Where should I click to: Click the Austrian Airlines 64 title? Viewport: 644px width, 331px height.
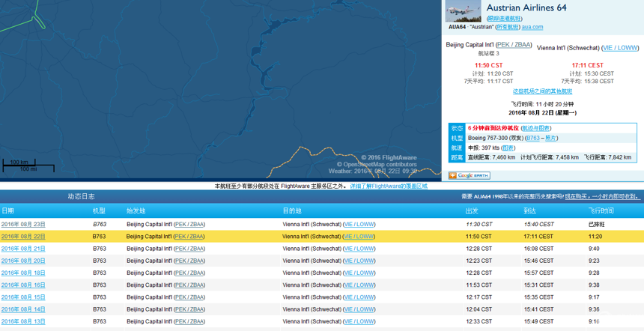click(x=526, y=7)
